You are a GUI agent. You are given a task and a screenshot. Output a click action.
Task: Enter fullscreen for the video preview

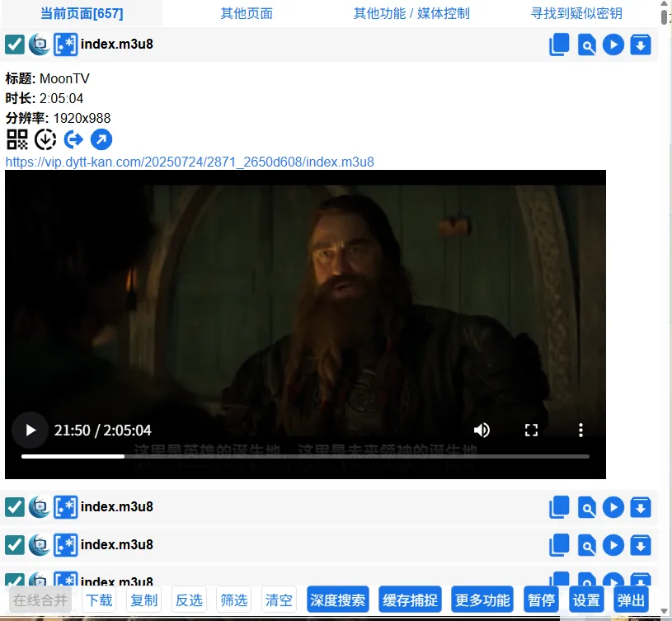pyautogui.click(x=531, y=430)
